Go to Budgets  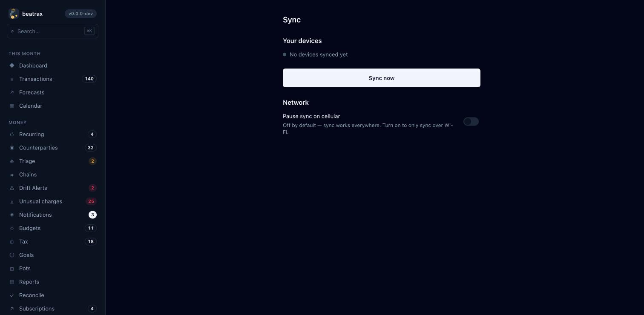pos(53,228)
